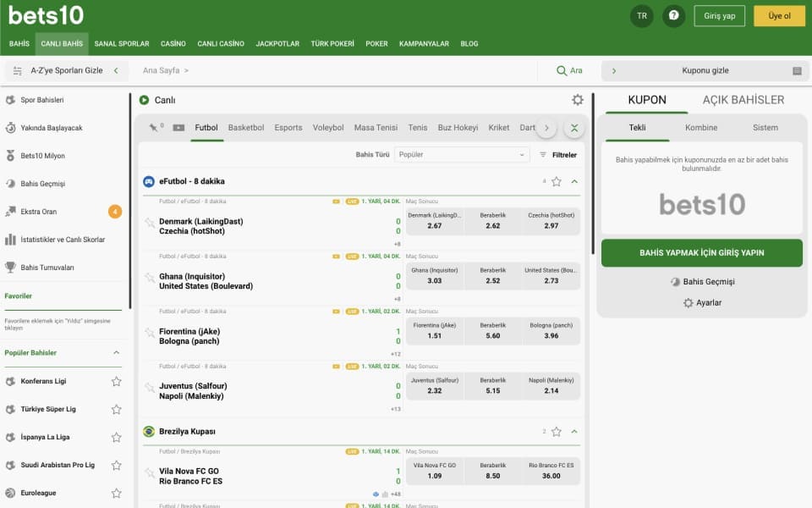812x508 pixels.
Task: Click filter icon next to A-Z'ye Sporları Gizle
Action: point(18,70)
